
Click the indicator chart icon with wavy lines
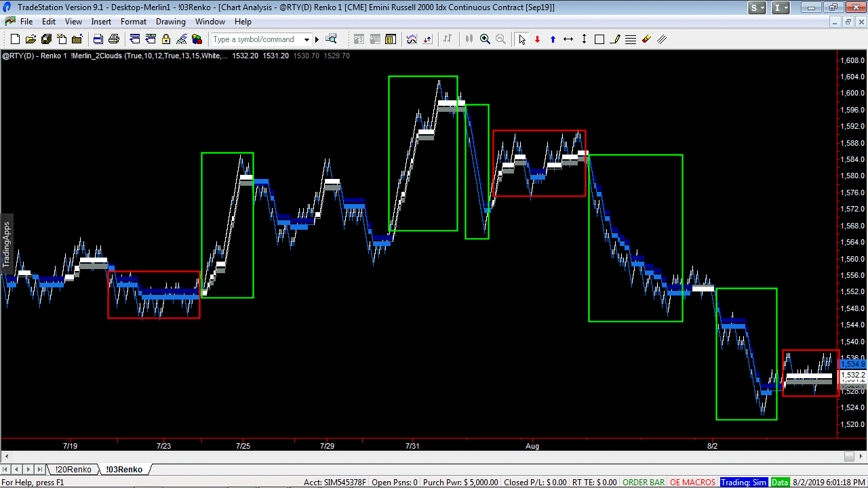(412, 39)
